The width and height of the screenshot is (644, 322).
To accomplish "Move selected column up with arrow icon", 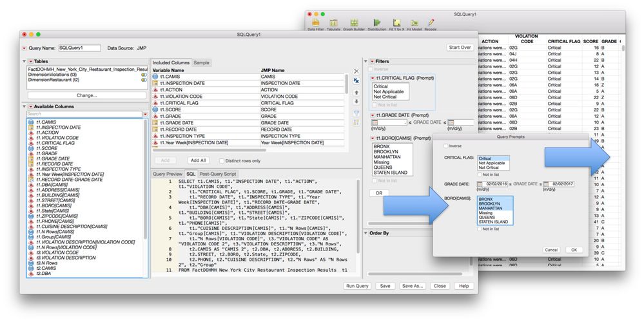I will click(356, 93).
